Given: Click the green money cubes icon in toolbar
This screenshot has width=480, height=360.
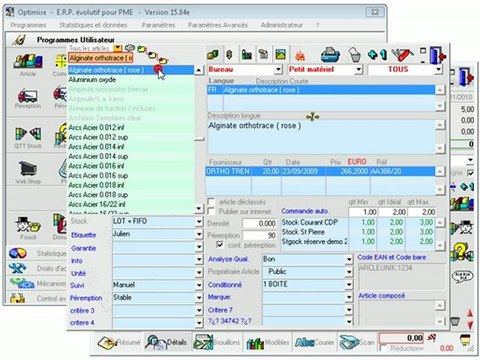Looking at the screenshot, I should pyautogui.click(x=213, y=54).
